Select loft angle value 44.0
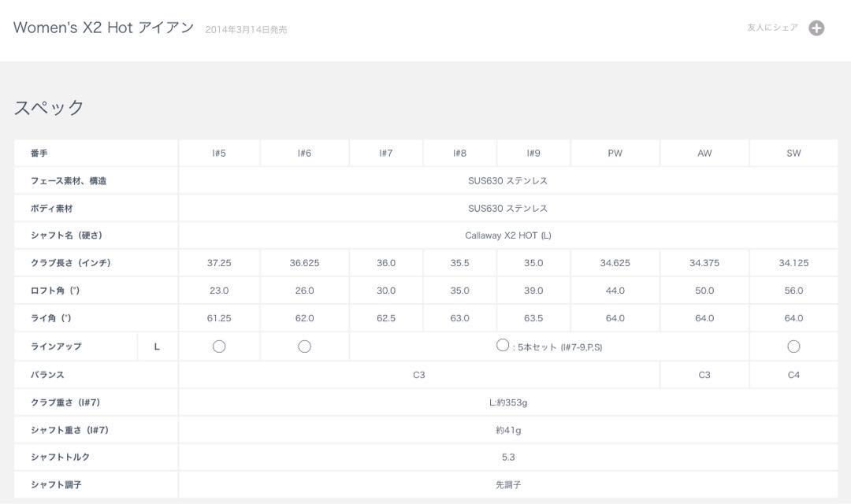The height and width of the screenshot is (504, 851). [x=615, y=291]
